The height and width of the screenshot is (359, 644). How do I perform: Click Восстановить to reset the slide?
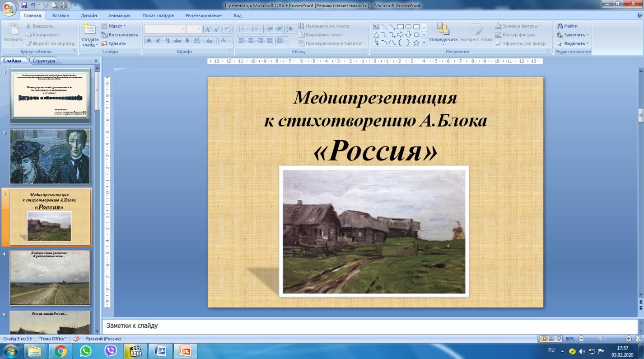coord(120,35)
